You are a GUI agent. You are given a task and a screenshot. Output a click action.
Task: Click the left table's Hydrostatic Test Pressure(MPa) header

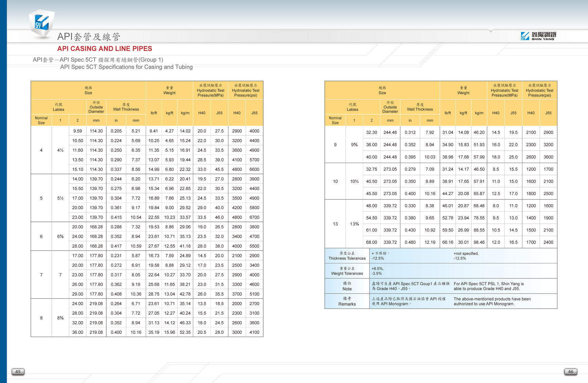point(211,90)
